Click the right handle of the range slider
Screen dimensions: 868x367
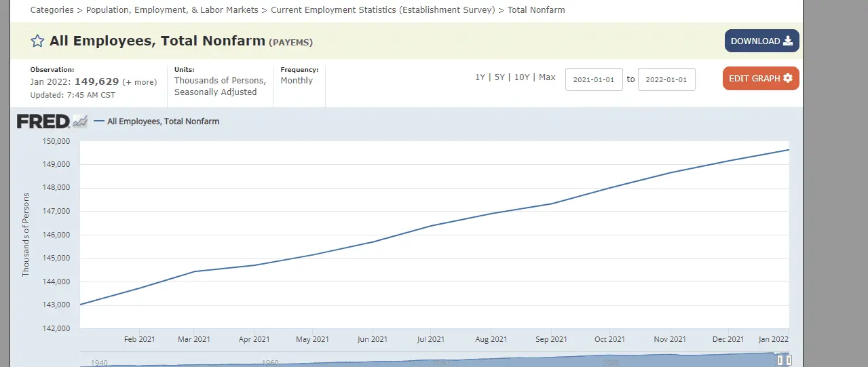tap(789, 360)
